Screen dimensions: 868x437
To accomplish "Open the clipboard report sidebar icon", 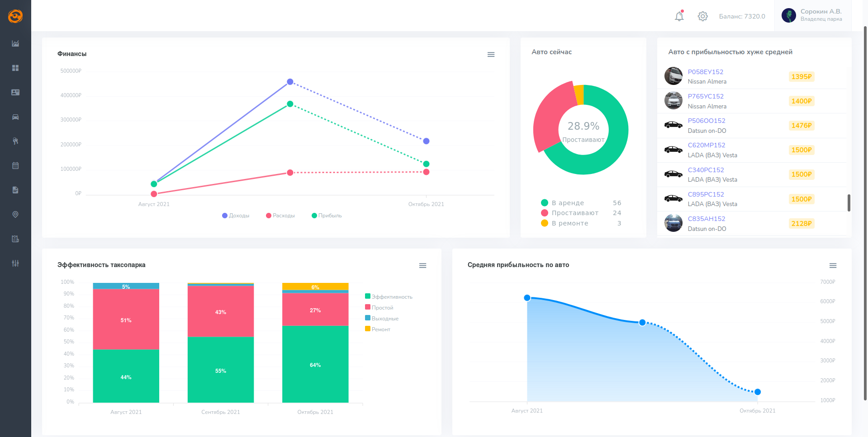I will (15, 239).
